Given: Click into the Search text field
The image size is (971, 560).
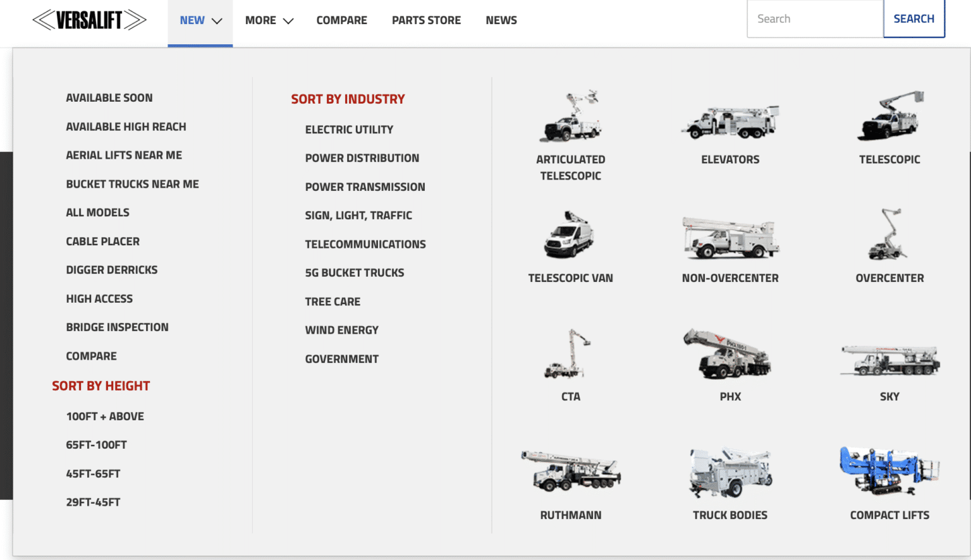Looking at the screenshot, I should point(814,19).
